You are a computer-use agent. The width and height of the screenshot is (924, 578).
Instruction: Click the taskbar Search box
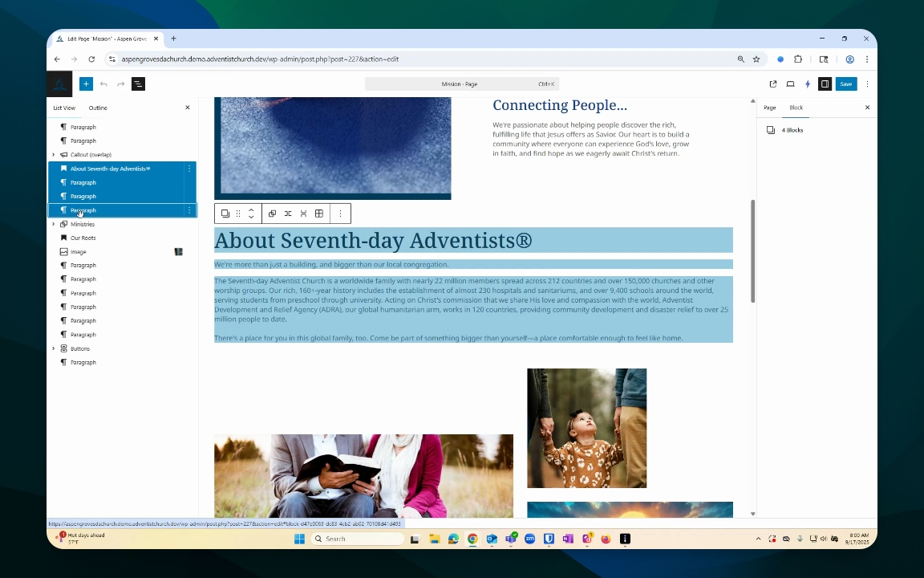coord(358,539)
